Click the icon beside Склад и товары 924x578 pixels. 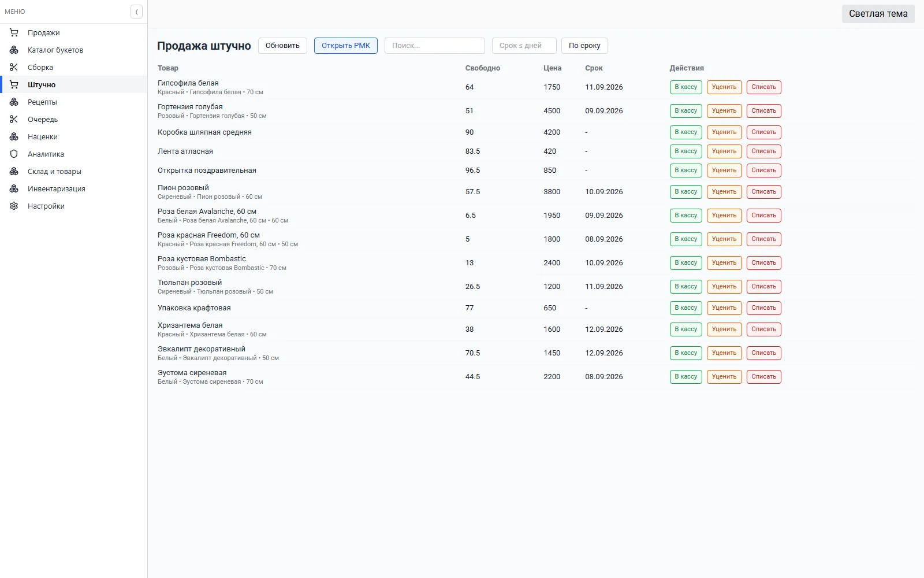(14, 171)
